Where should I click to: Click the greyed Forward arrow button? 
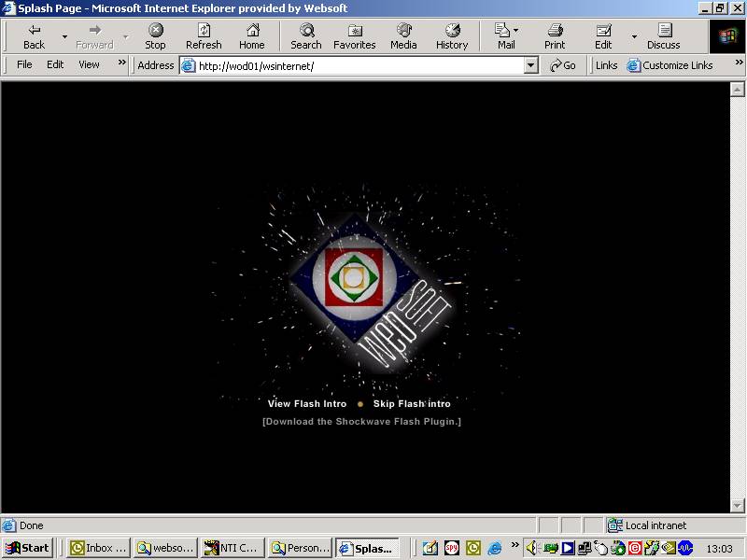(94, 36)
